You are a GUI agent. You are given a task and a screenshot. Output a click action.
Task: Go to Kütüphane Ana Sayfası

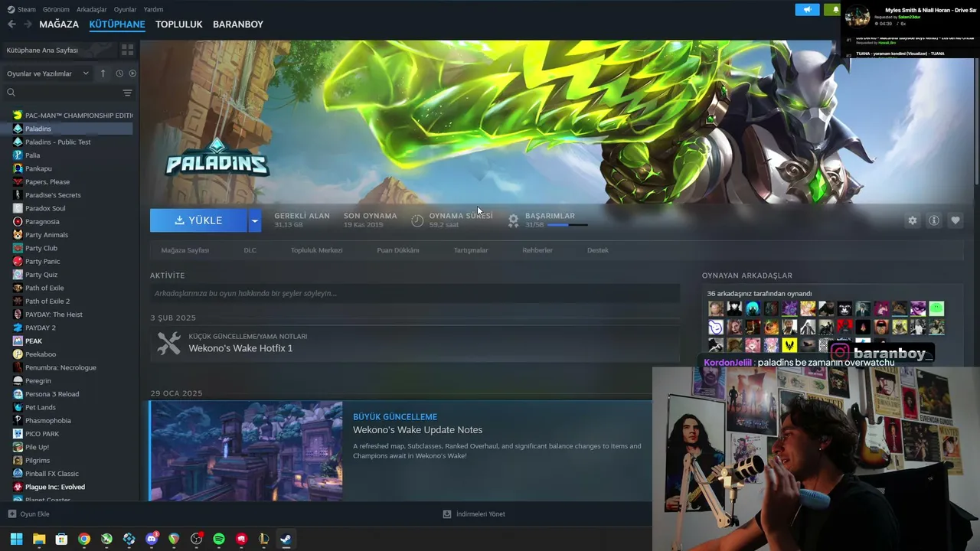42,51
